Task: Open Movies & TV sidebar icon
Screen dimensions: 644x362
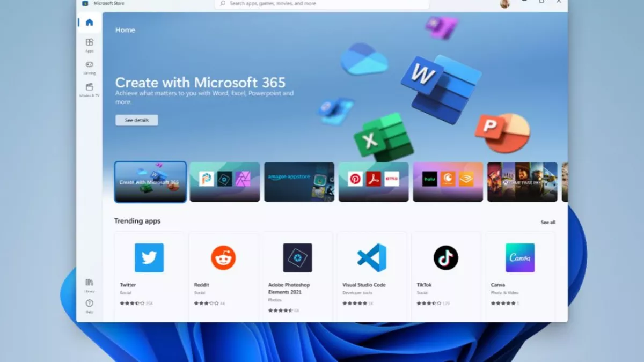Action: 89,89
